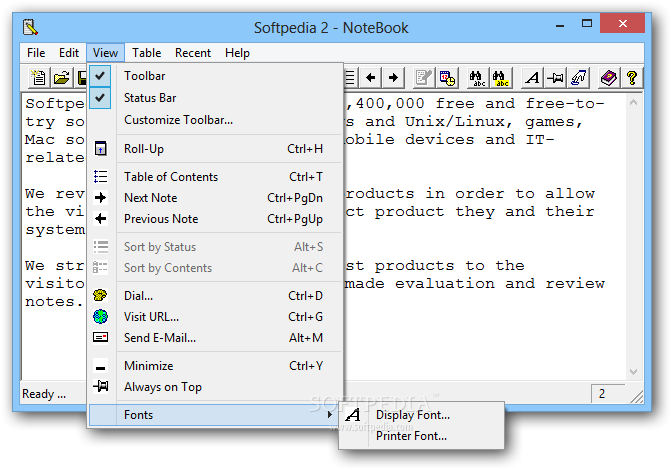Click in the note text near 'evaluation and review'
672x470 pixels.
pos(500,283)
